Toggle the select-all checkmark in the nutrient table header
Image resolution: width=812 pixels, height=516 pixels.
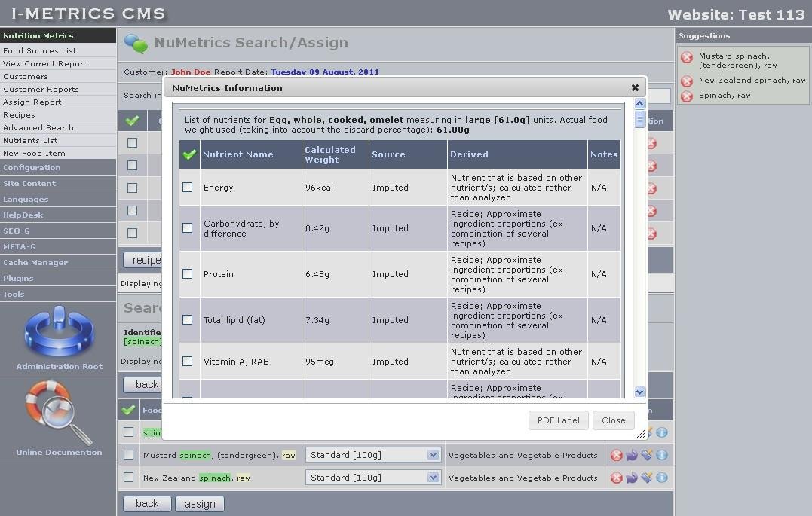pos(189,154)
